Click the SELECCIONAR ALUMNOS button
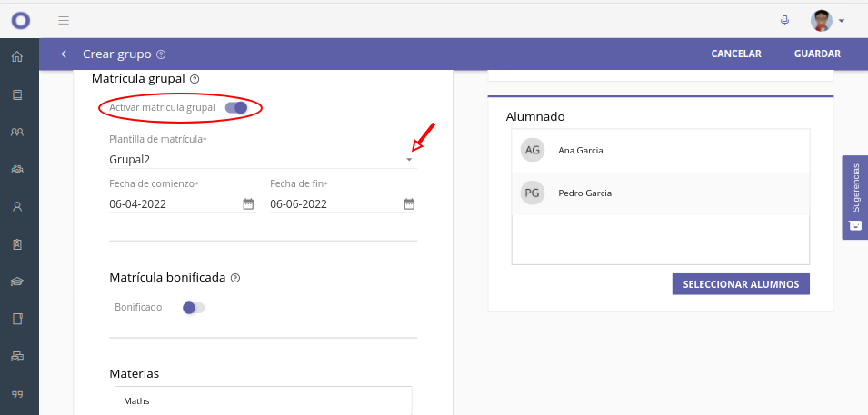 pyautogui.click(x=740, y=284)
